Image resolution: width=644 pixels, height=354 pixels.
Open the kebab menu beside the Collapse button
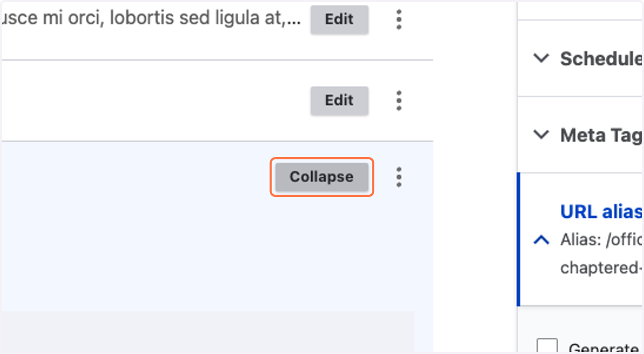click(398, 177)
